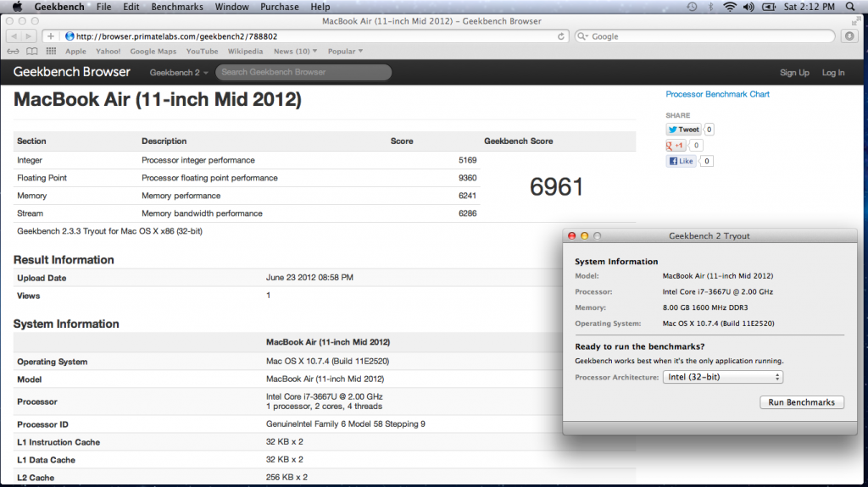
Task: Click the Stream score 6286
Action: click(467, 213)
